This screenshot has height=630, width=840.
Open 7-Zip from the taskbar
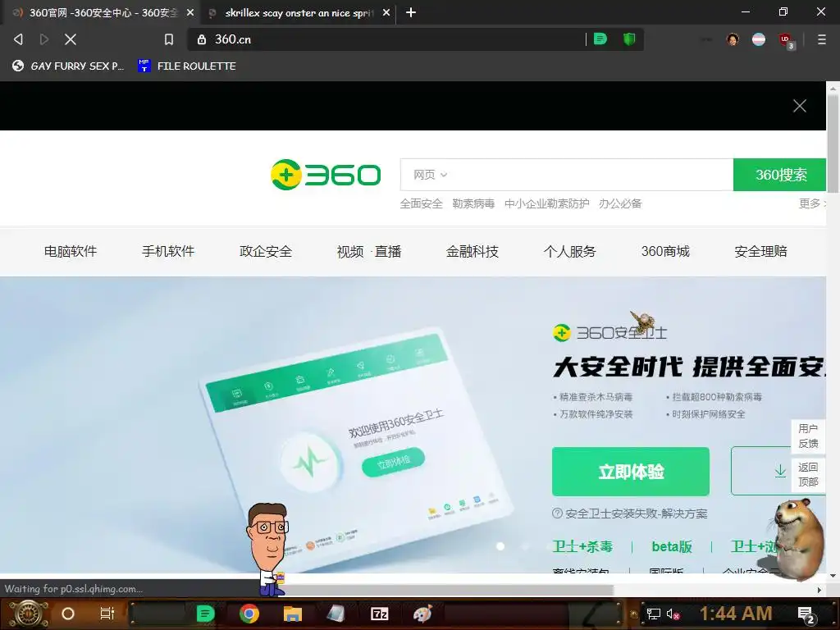pos(379,614)
